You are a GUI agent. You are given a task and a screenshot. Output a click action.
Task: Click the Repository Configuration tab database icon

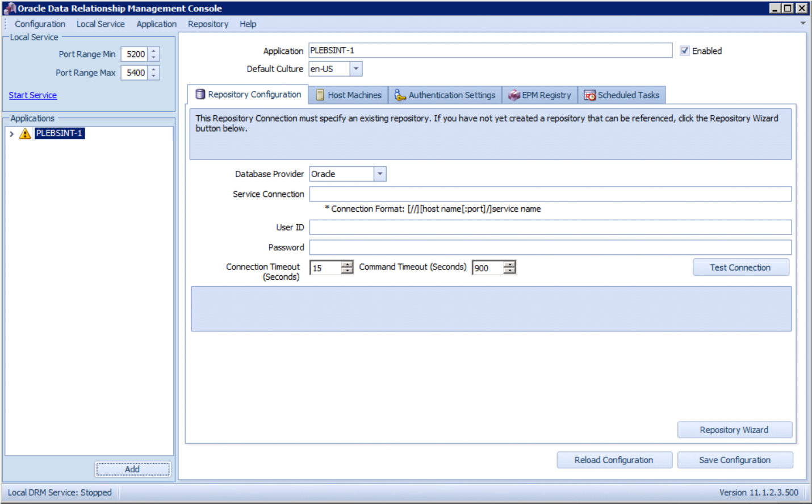pyautogui.click(x=200, y=94)
